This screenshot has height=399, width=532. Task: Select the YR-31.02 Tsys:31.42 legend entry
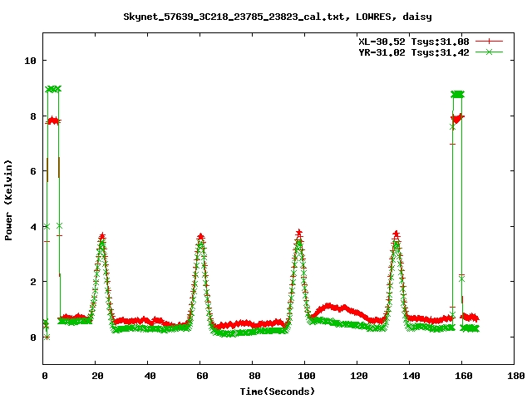pyautogui.click(x=414, y=52)
